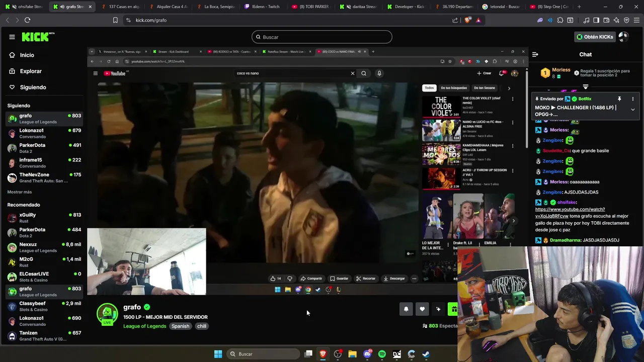Screen dimensions: 644x362
Task: Open inframe15 channel in sidebar
Action: (44, 163)
